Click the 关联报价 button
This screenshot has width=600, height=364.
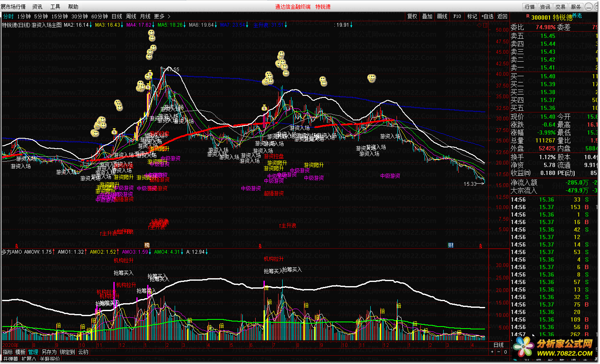[x=50, y=359]
